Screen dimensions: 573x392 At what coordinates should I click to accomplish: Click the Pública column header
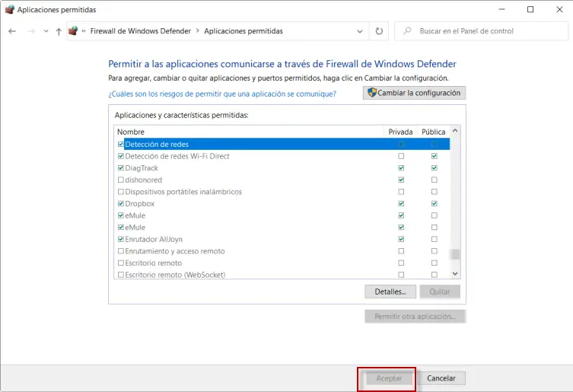click(434, 132)
